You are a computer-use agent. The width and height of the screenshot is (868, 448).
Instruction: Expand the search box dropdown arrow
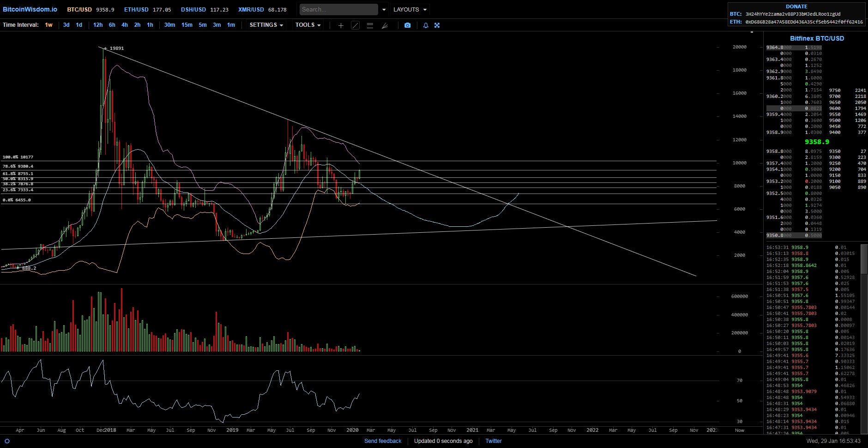point(384,10)
